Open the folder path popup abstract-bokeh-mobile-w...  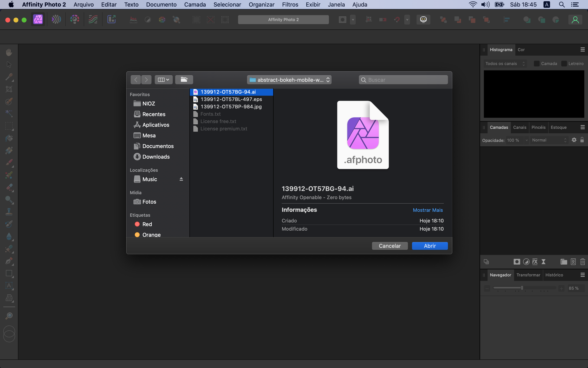pyautogui.click(x=289, y=80)
